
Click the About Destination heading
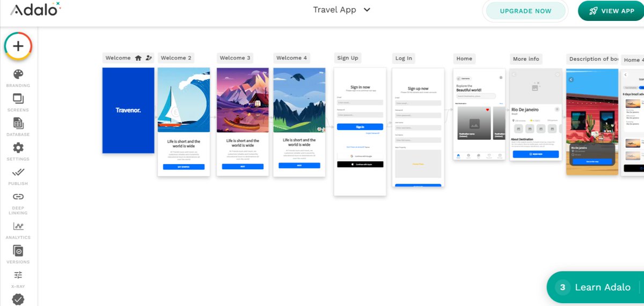coord(523,139)
